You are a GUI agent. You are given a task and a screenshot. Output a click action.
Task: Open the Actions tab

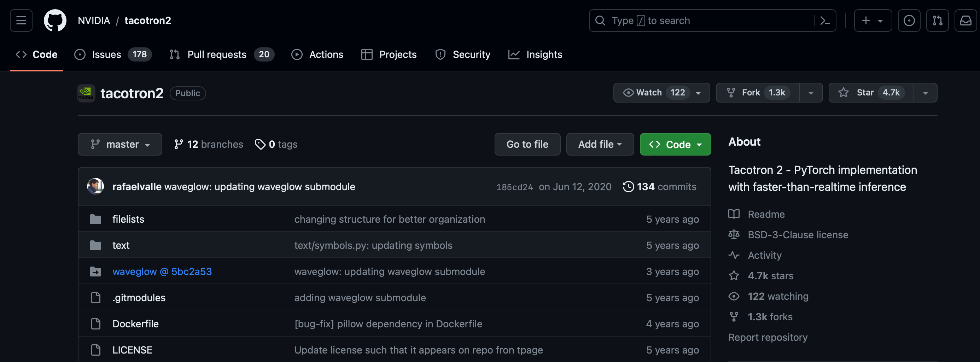coord(317,55)
